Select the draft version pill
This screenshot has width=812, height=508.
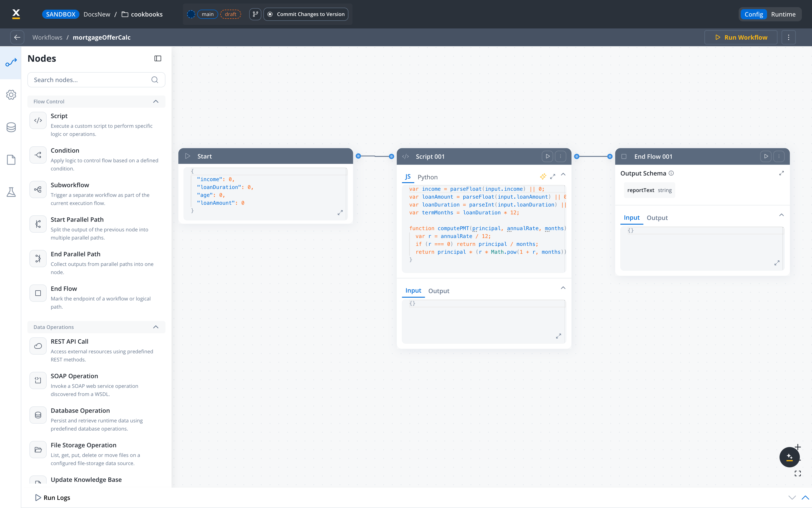tap(230, 14)
